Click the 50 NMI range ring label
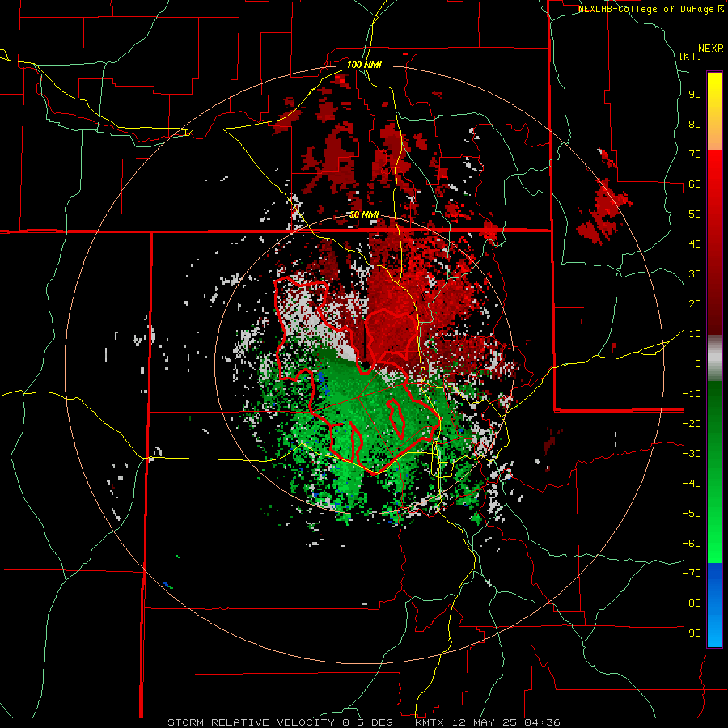Image resolution: width=728 pixels, height=728 pixels. [x=364, y=215]
